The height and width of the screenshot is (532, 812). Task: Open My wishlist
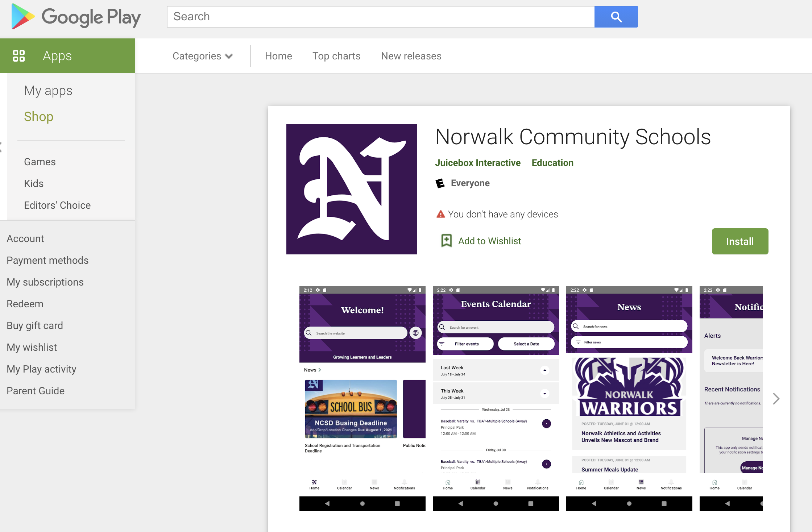coord(32,347)
